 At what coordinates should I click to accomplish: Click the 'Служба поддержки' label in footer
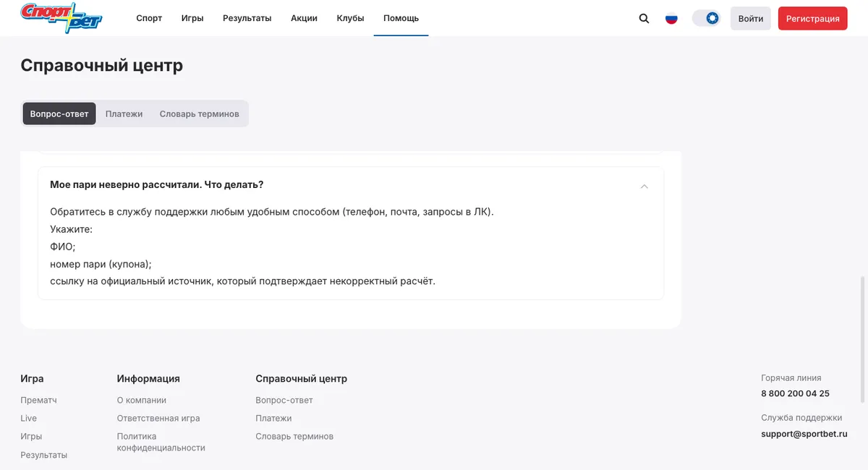[x=801, y=417]
